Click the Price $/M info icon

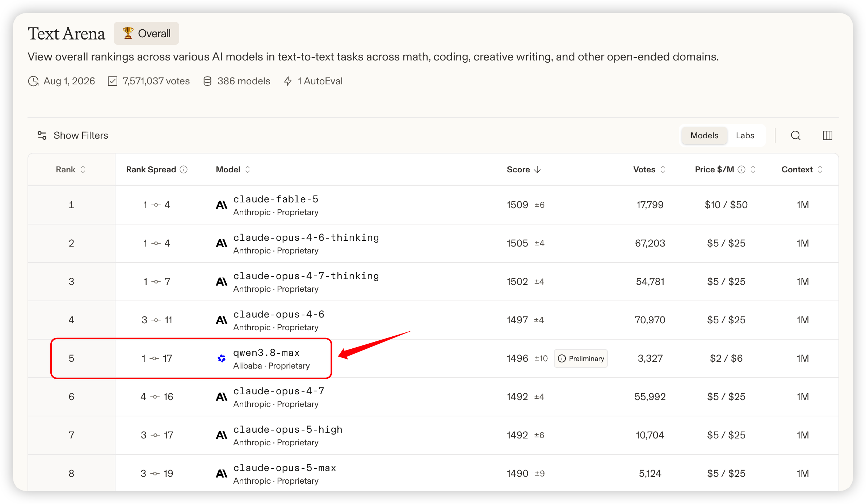coord(741,169)
